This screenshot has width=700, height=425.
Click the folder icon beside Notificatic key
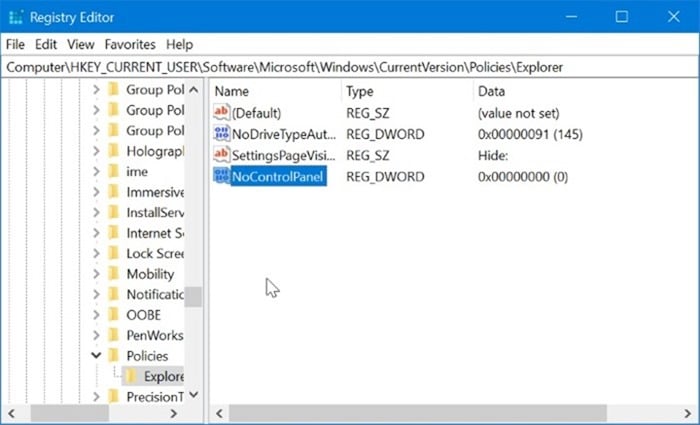pos(114,295)
